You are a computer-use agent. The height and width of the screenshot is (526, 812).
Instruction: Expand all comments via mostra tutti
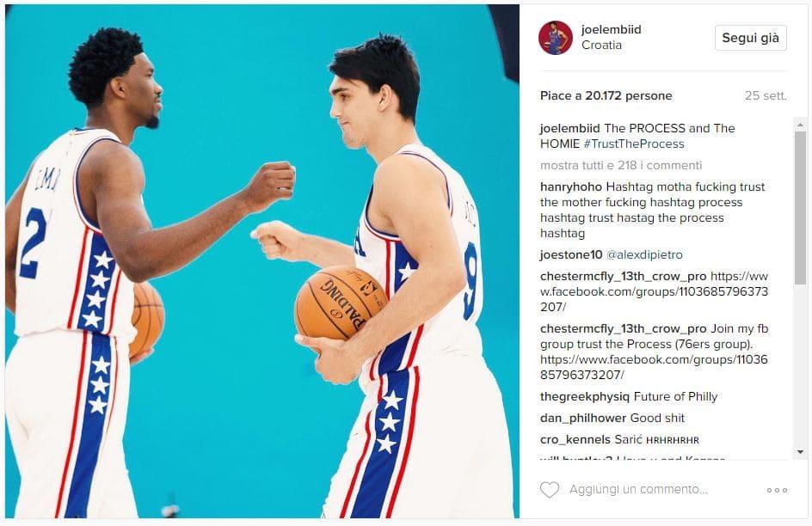pyautogui.click(x=621, y=166)
